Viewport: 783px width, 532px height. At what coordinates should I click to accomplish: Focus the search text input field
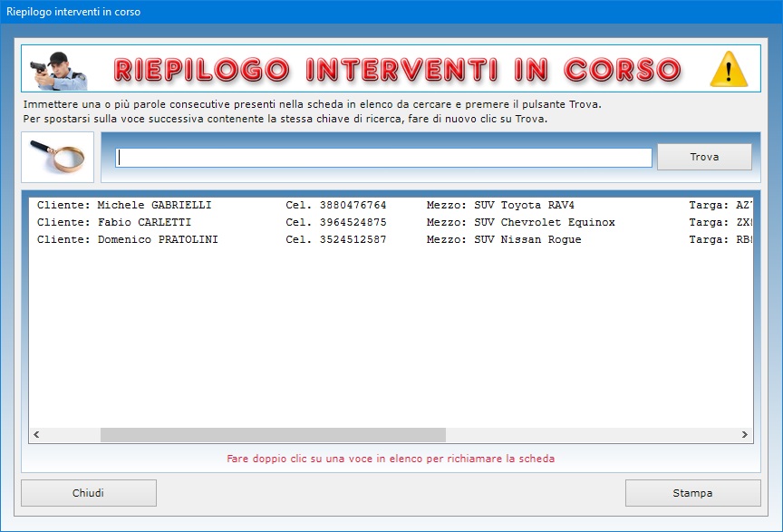[383, 158]
